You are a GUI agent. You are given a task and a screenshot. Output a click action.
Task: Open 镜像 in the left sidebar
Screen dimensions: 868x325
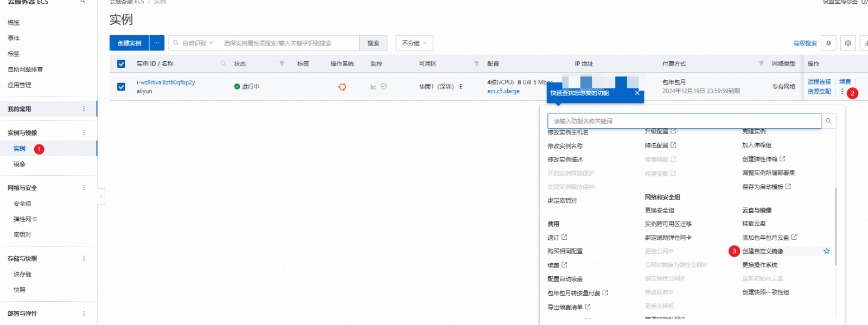(x=20, y=164)
